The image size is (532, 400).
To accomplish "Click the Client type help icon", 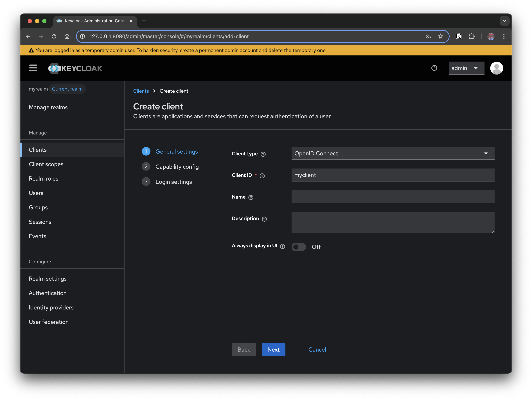I will (x=263, y=154).
